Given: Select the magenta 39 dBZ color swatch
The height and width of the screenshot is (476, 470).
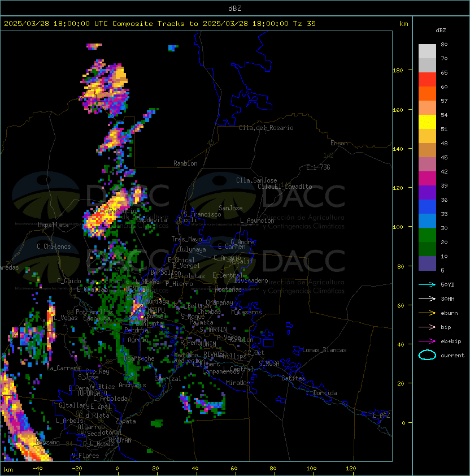Looking at the screenshot, I should click(427, 179).
